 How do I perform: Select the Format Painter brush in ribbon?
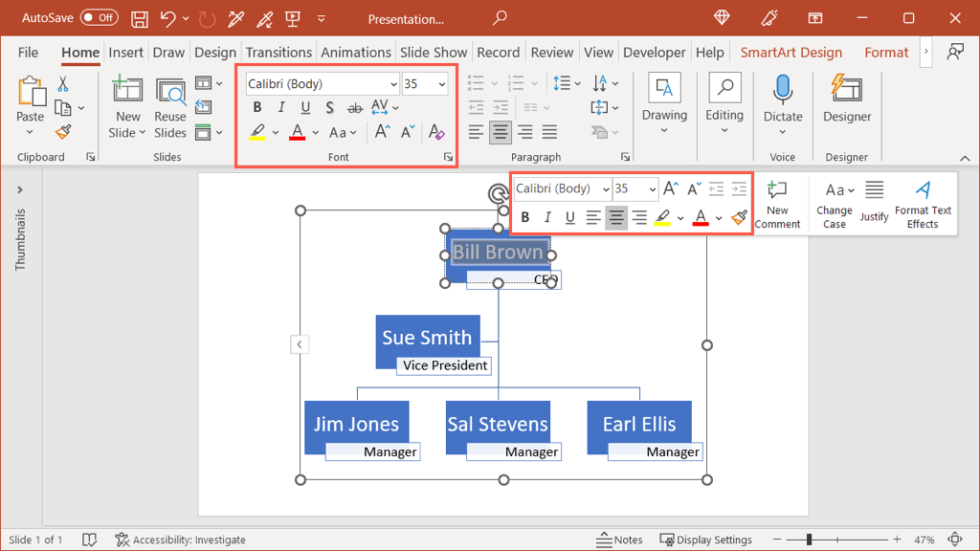click(x=63, y=132)
